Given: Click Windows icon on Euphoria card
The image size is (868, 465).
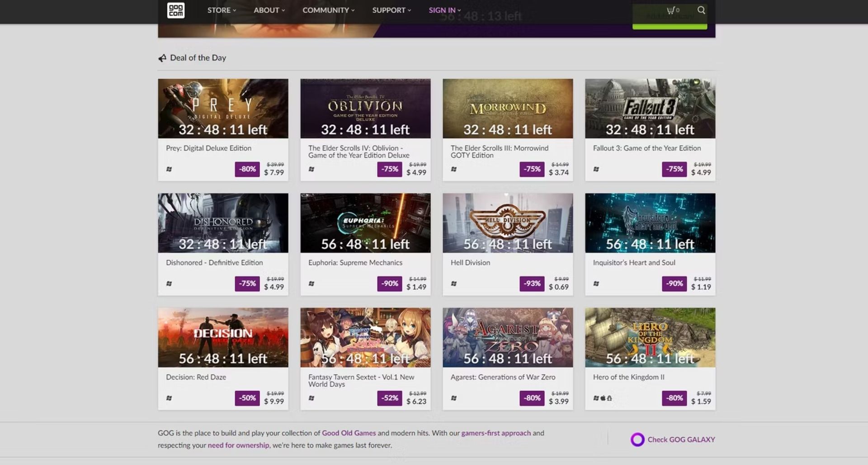Looking at the screenshot, I should [x=311, y=284].
